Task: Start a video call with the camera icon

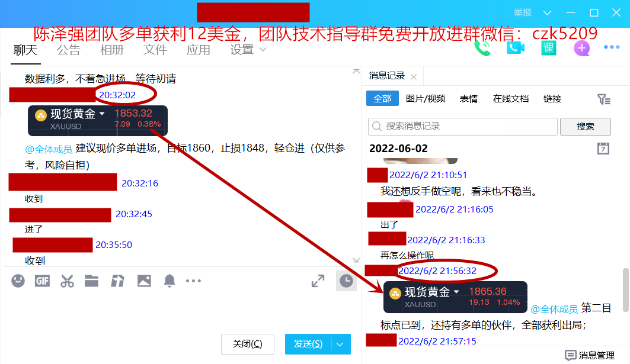Action: pos(515,48)
